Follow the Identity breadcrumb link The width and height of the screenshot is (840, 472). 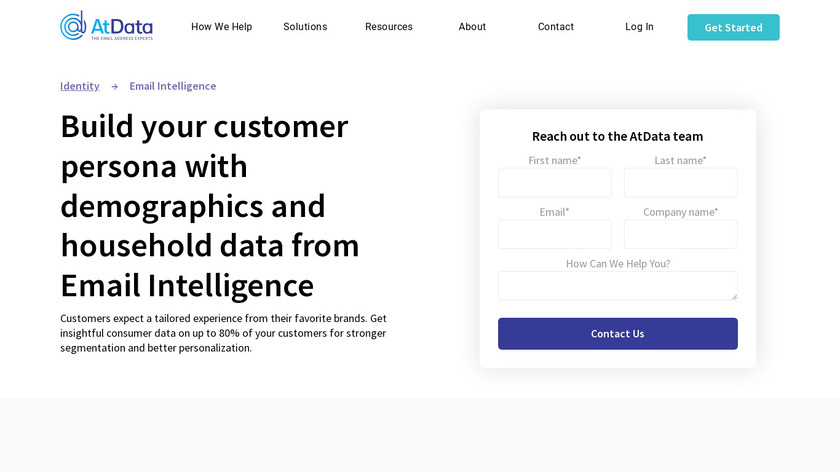point(80,86)
